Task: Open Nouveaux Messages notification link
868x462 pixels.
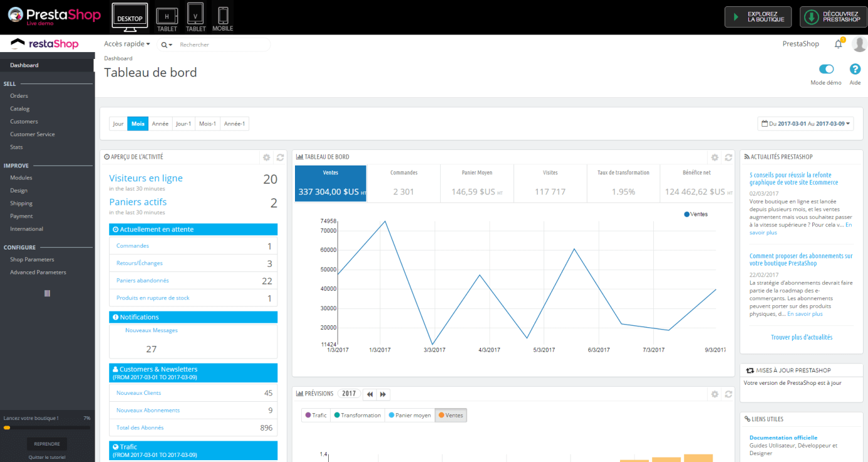Action: 152,330
